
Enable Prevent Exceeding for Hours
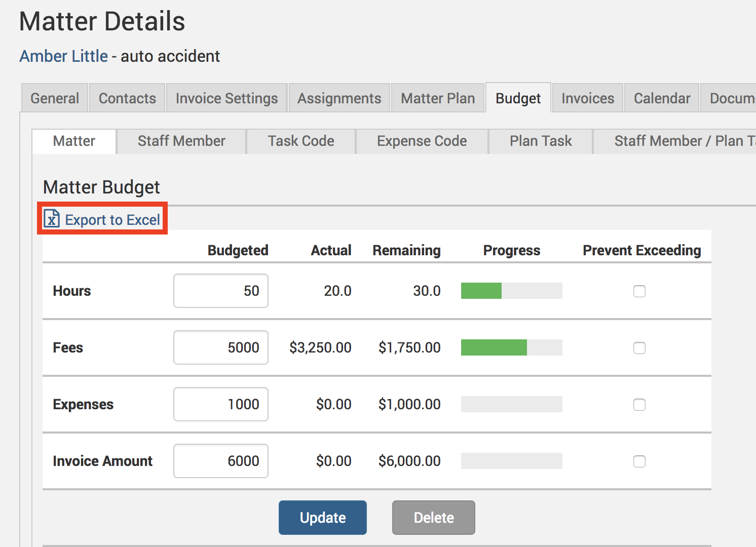(639, 291)
